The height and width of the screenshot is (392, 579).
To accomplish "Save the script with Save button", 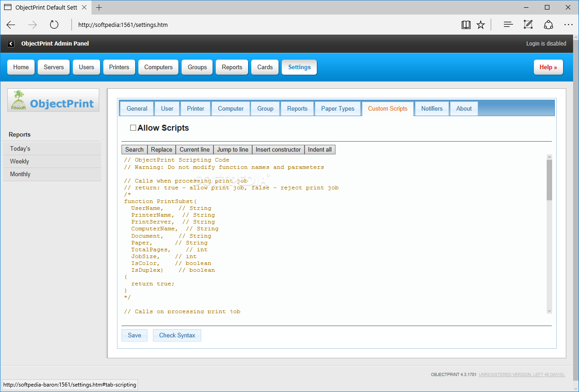I will [x=134, y=335].
